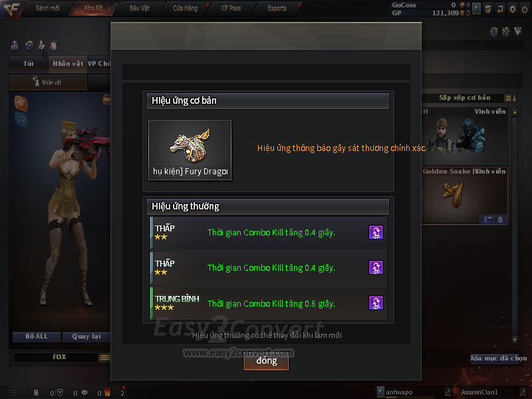Click the Quay lại button
Image resolution: width=532 pixels, height=399 pixels.
point(86,336)
